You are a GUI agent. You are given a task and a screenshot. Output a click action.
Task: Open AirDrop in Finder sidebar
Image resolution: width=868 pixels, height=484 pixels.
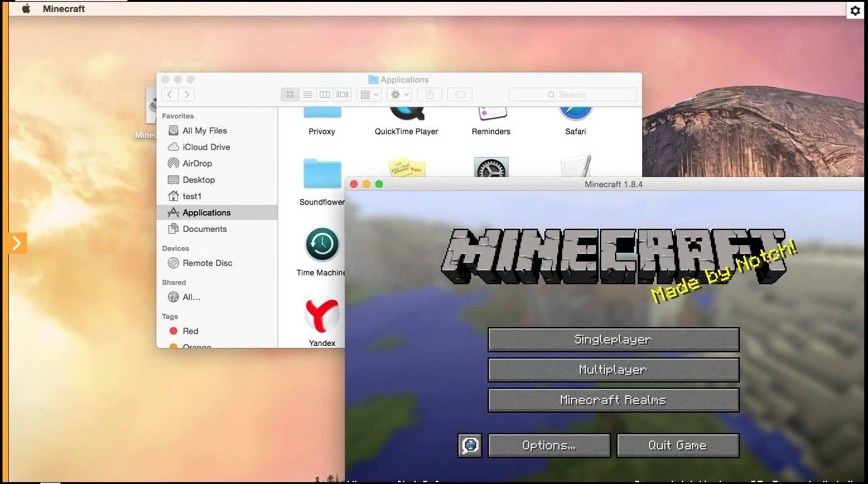pos(217,163)
